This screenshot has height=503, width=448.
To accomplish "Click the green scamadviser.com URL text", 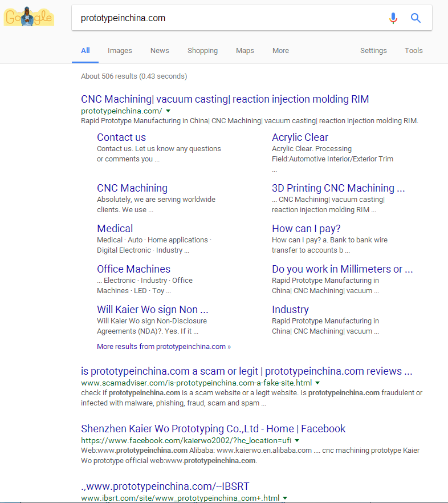I will pyautogui.click(x=196, y=383).
